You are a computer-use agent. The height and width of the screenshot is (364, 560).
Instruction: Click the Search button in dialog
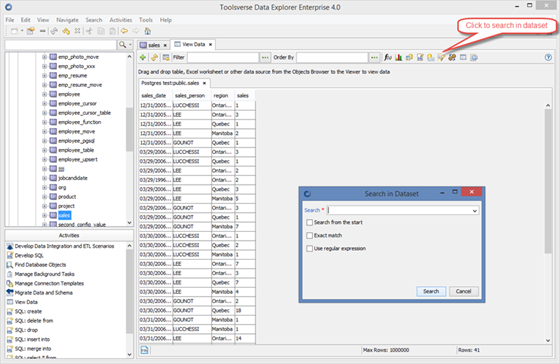tap(431, 291)
